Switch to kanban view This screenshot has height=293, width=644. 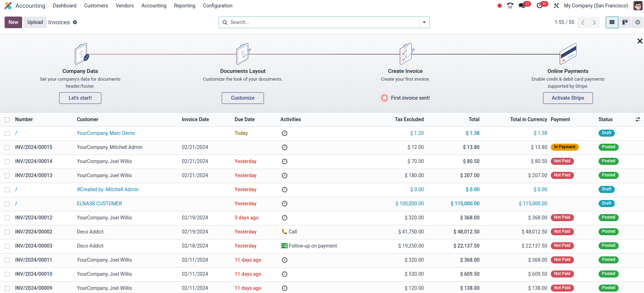pos(625,22)
